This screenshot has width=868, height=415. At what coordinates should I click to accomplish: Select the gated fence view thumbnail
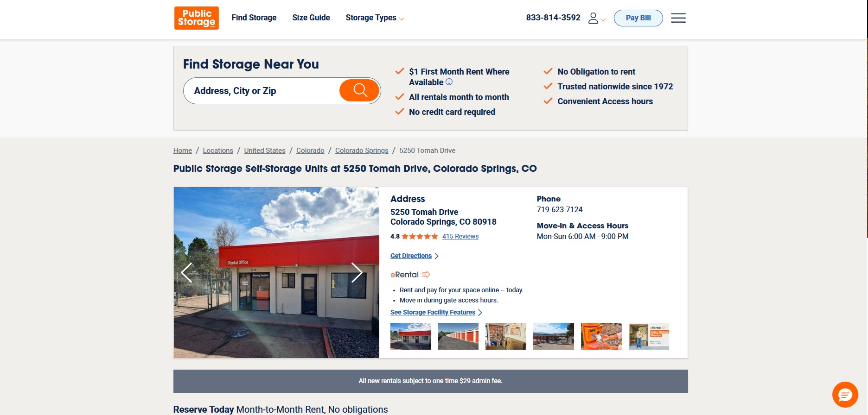[x=554, y=336]
